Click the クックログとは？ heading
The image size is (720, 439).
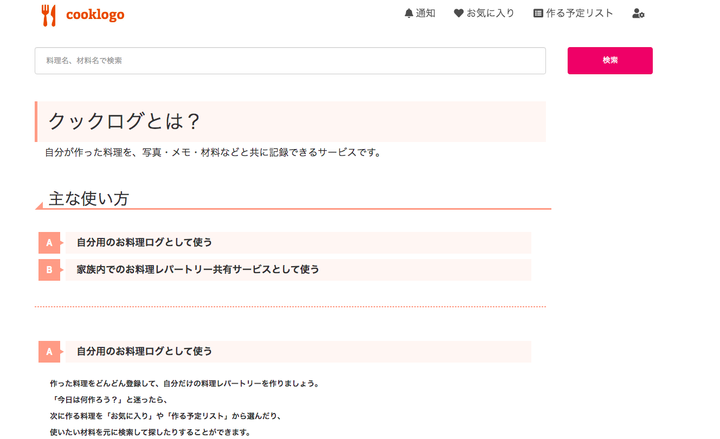pyautogui.click(x=125, y=121)
